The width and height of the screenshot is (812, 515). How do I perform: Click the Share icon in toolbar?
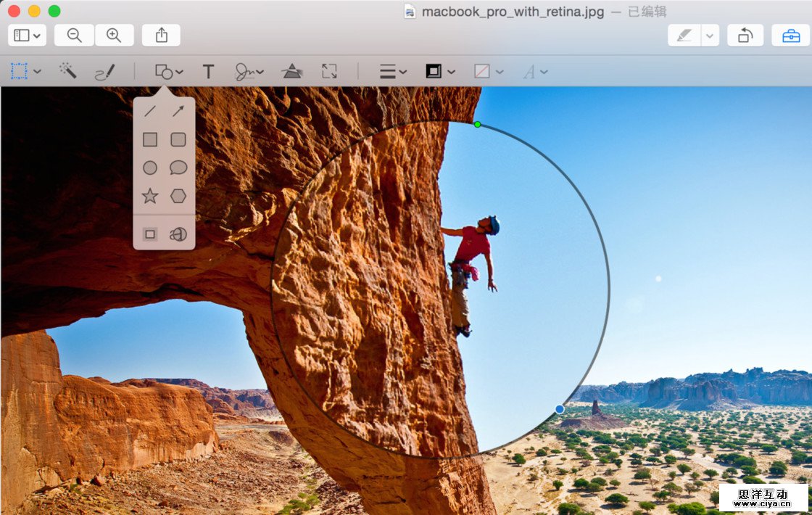coord(161,36)
